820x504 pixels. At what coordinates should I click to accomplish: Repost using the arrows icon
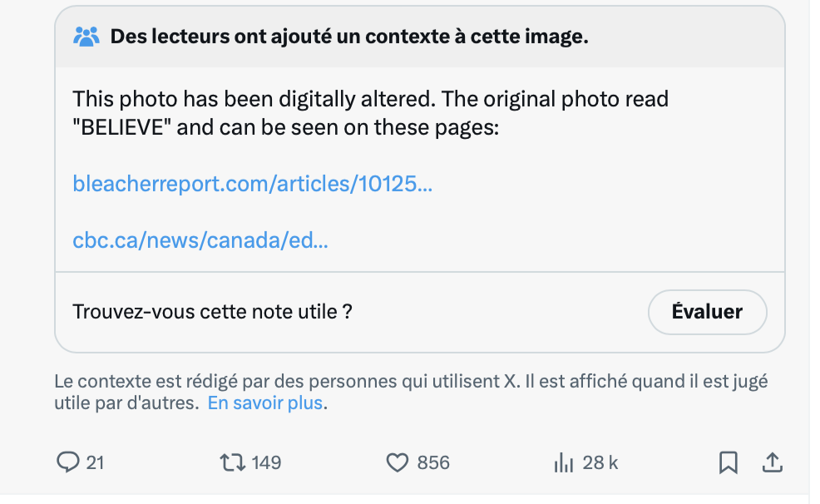click(x=230, y=462)
